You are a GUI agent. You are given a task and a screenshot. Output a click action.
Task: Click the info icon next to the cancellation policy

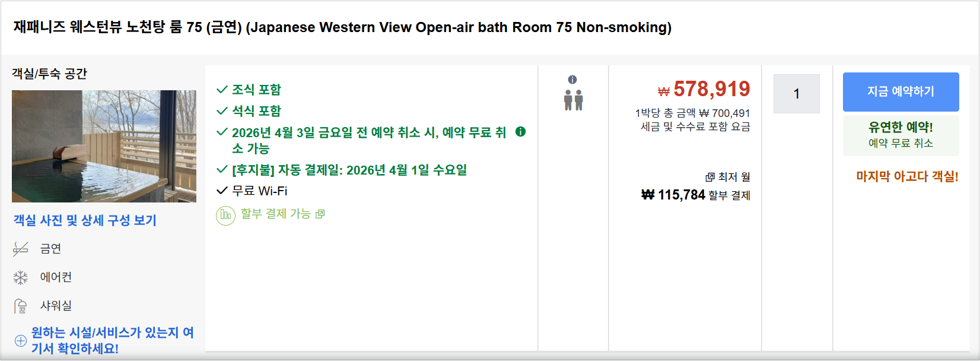(x=520, y=133)
